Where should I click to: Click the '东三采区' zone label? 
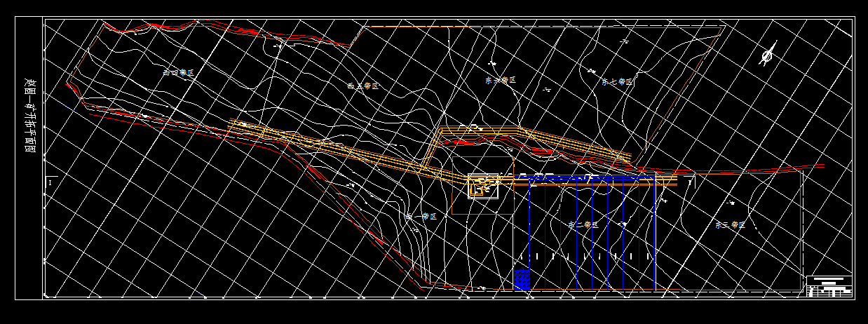click(730, 225)
